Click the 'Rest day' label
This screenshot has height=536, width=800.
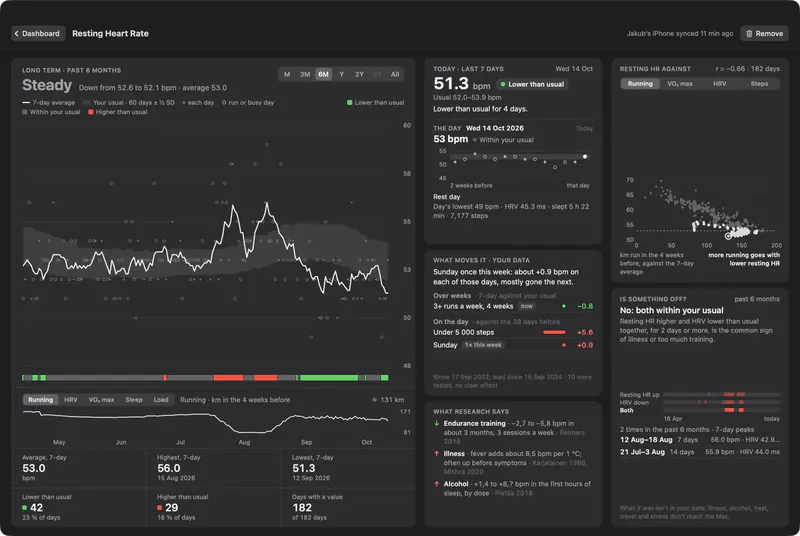447,197
